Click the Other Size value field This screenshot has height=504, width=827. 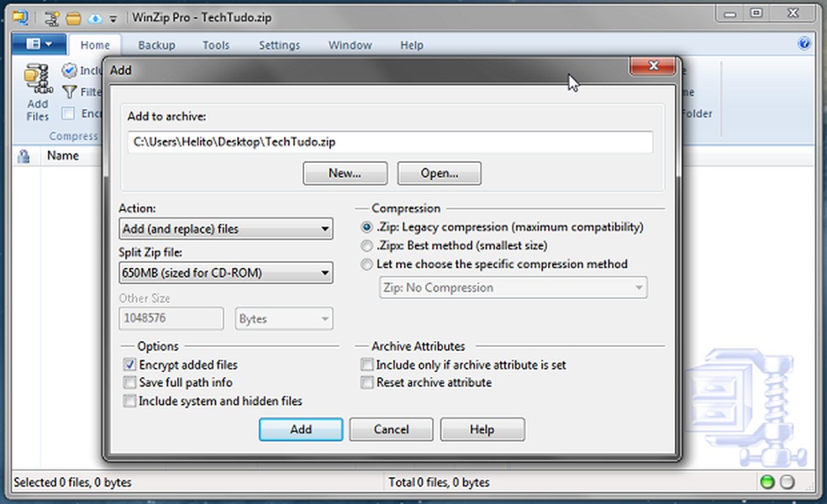[171, 318]
